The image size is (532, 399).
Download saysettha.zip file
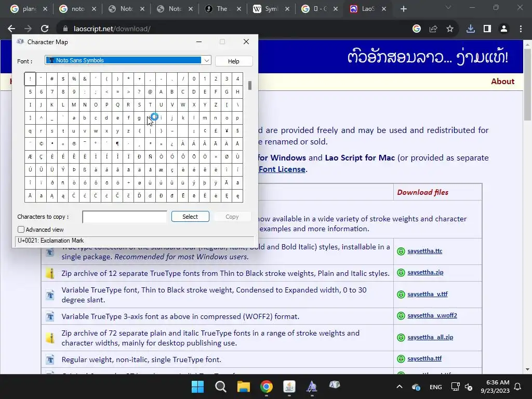(x=425, y=272)
